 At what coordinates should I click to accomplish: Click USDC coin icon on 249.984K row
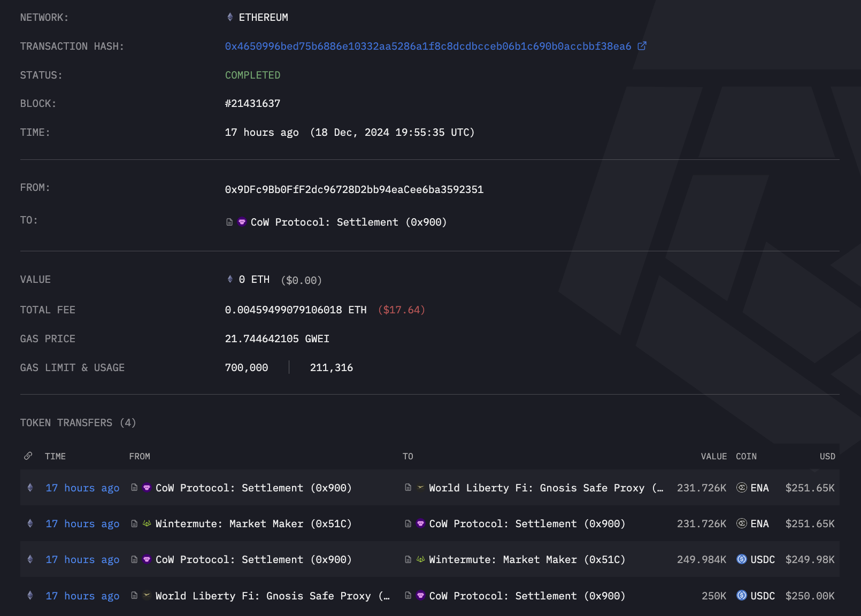(742, 559)
